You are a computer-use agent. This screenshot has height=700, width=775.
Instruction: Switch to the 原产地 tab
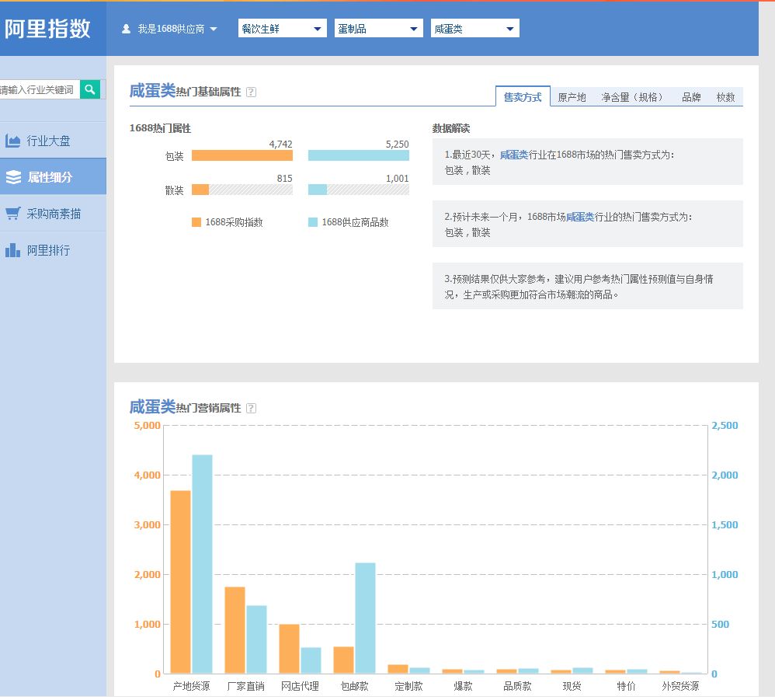(572, 97)
